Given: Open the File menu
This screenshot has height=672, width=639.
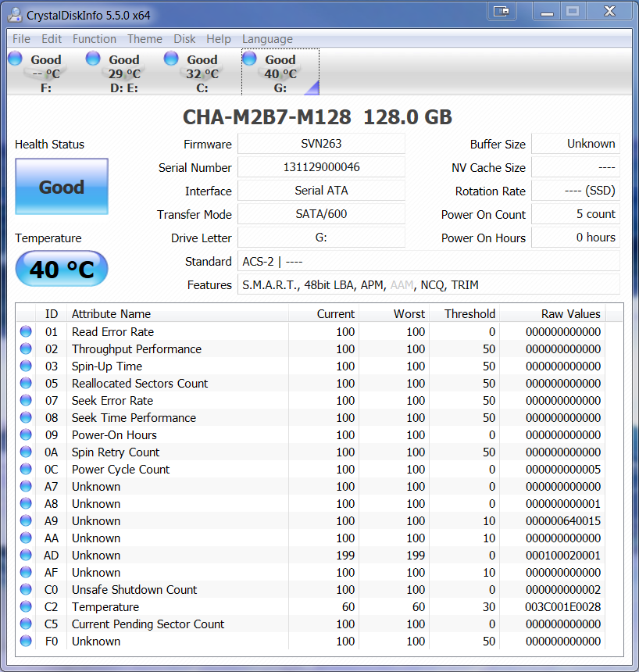Looking at the screenshot, I should point(21,39).
